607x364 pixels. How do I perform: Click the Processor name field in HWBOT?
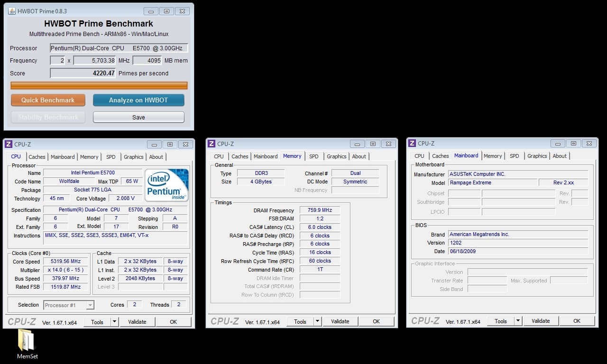pyautogui.click(x=119, y=48)
